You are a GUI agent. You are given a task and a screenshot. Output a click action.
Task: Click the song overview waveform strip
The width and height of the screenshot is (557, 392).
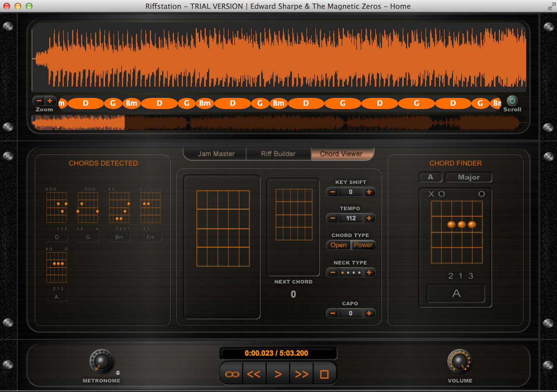278,123
